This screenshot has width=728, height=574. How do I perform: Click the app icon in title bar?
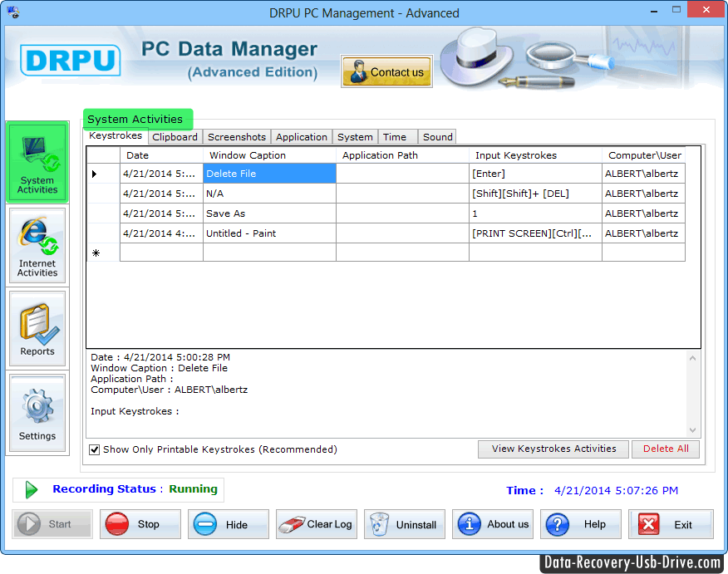click(13, 12)
